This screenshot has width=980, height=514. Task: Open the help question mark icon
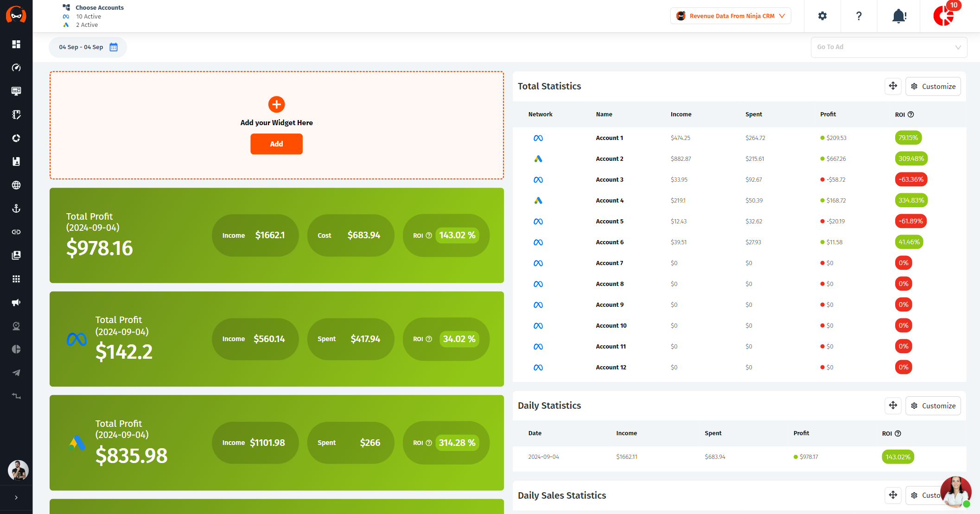tap(859, 16)
